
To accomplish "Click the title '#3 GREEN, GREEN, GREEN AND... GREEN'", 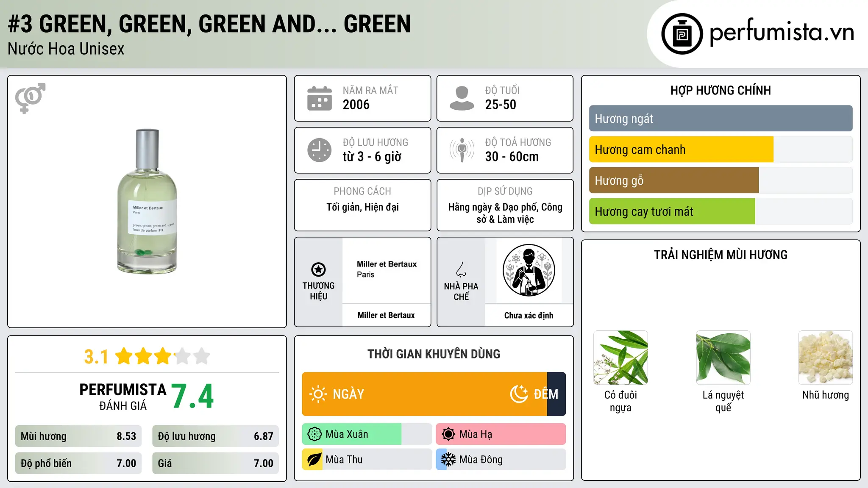I will (209, 24).
